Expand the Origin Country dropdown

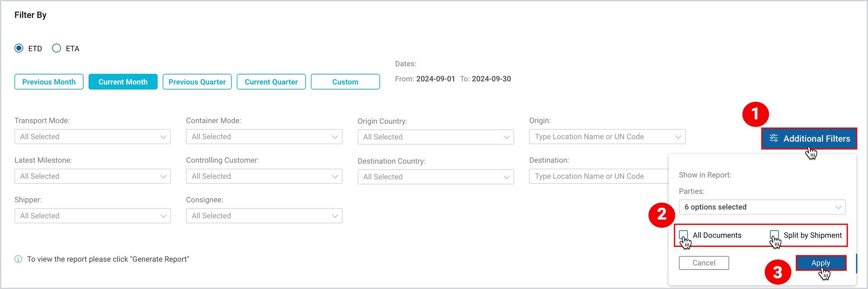point(436,137)
